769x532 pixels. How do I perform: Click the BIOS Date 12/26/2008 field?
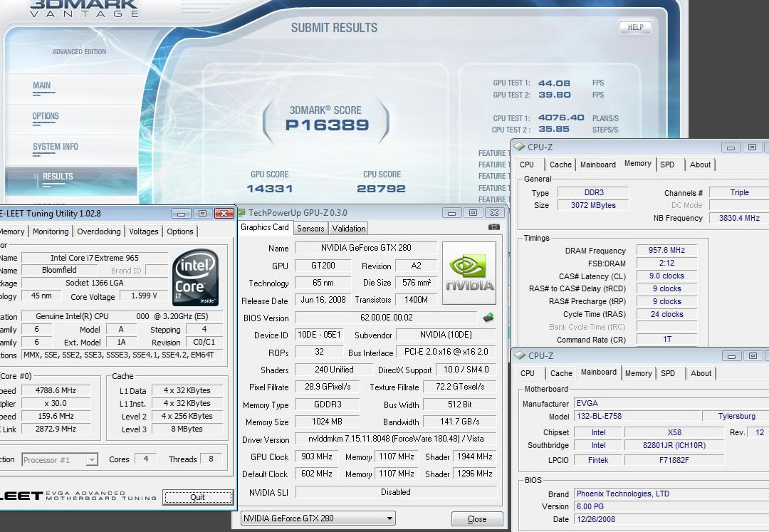(x=672, y=519)
